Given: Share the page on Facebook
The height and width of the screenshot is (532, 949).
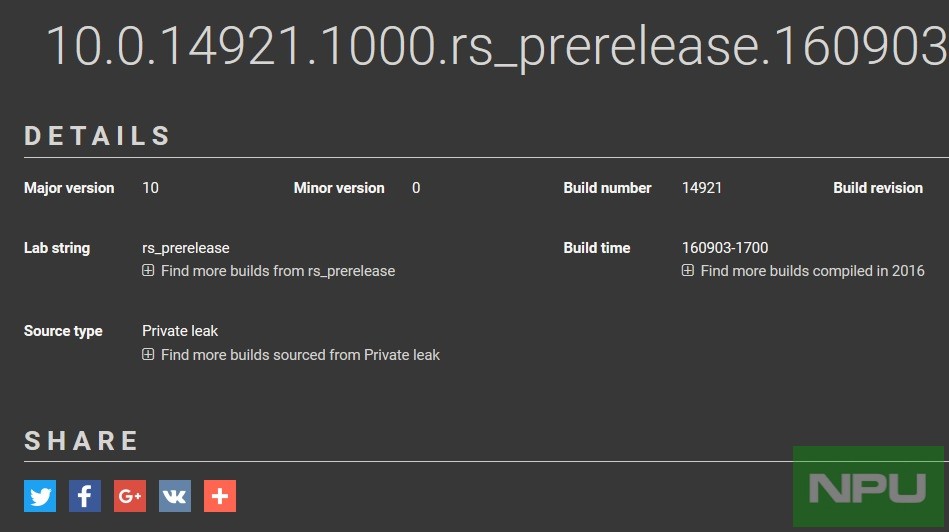Looking at the screenshot, I should (x=85, y=496).
